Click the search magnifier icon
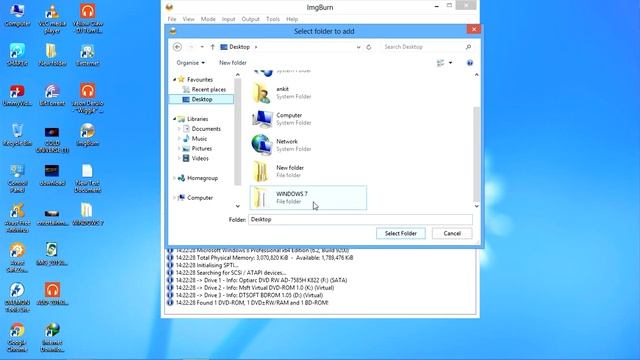640x360 pixels. pos(468,47)
